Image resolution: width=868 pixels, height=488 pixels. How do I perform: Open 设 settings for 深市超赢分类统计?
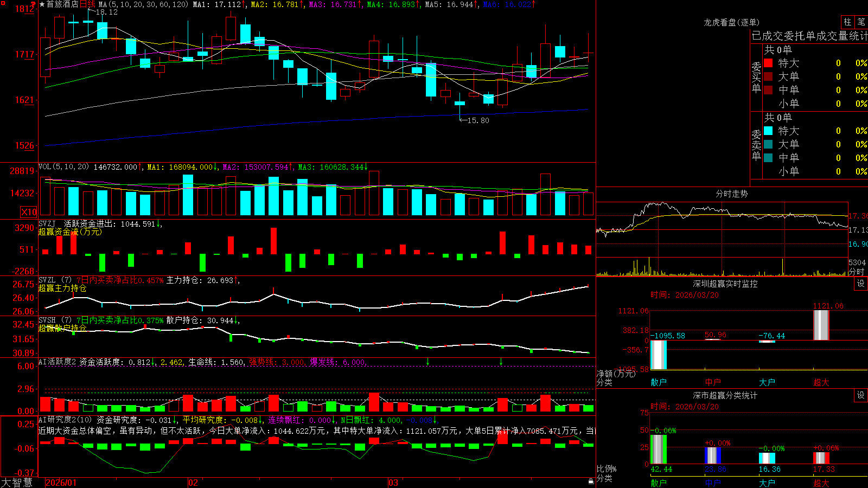tap(861, 395)
